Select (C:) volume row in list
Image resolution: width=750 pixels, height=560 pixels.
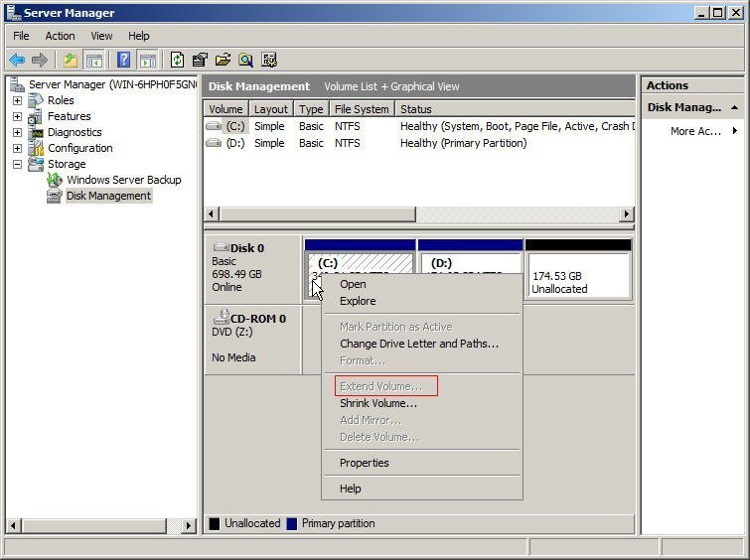pos(419,126)
